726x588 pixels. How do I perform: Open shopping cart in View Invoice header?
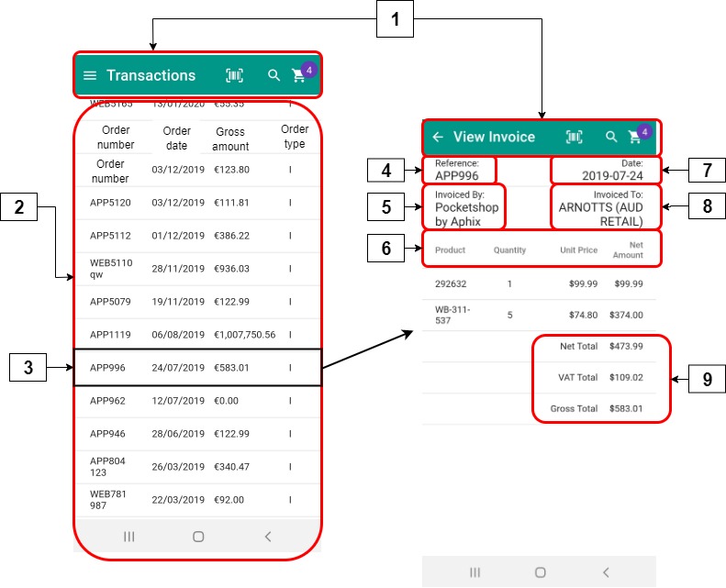(635, 137)
